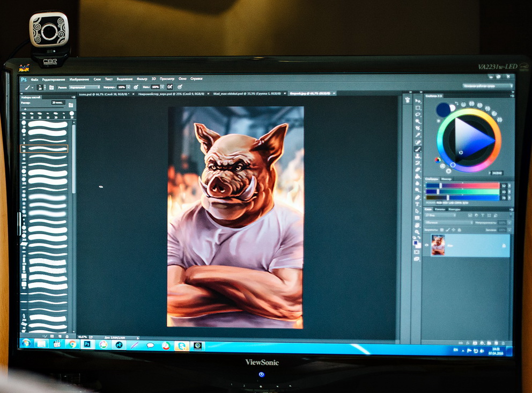The width and height of the screenshot is (532, 393).
Task: Select the Pen tool
Action: (418, 198)
